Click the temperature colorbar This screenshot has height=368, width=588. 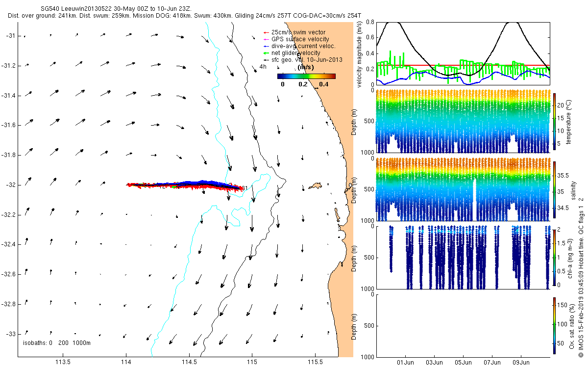(554, 121)
